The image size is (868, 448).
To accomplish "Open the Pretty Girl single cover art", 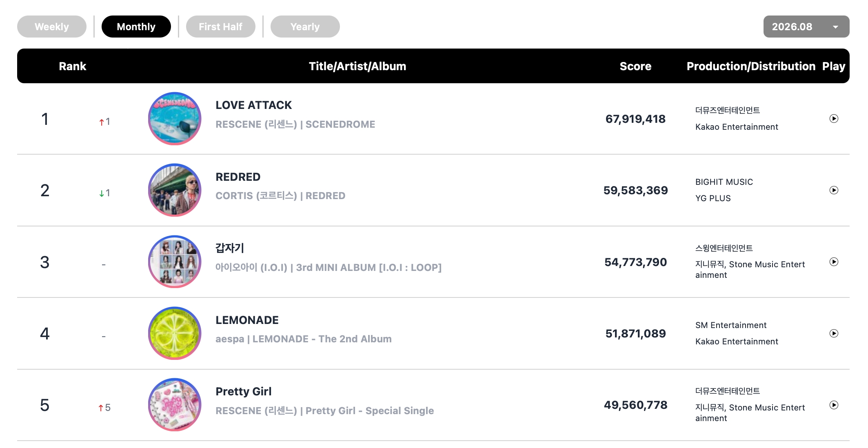I will pos(175,405).
